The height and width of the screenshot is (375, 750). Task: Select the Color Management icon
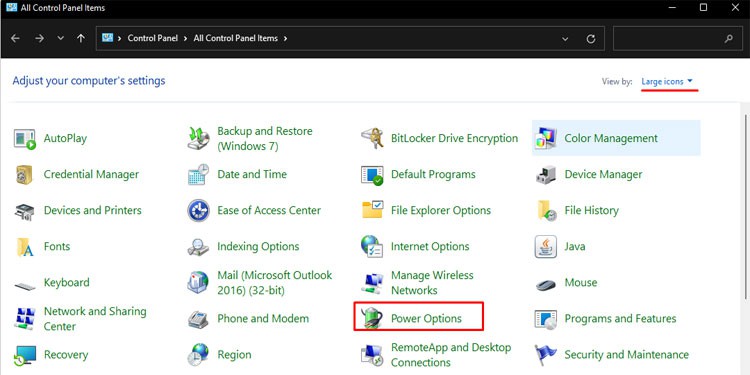pyautogui.click(x=546, y=139)
